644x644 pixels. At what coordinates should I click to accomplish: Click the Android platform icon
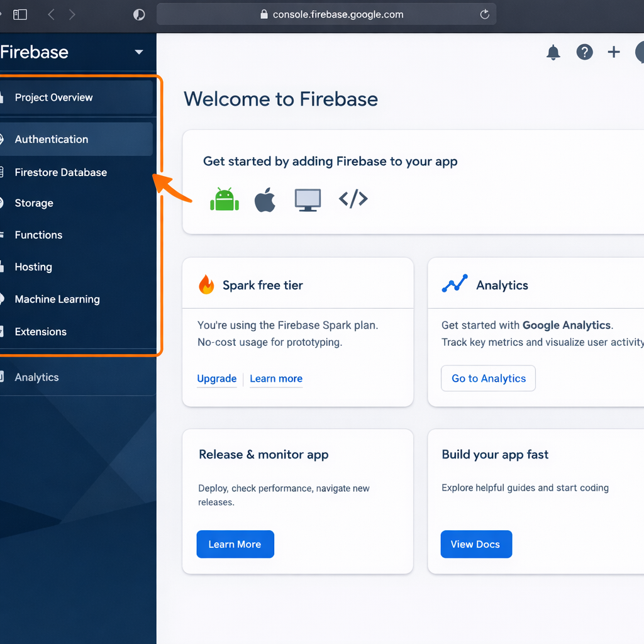224,199
